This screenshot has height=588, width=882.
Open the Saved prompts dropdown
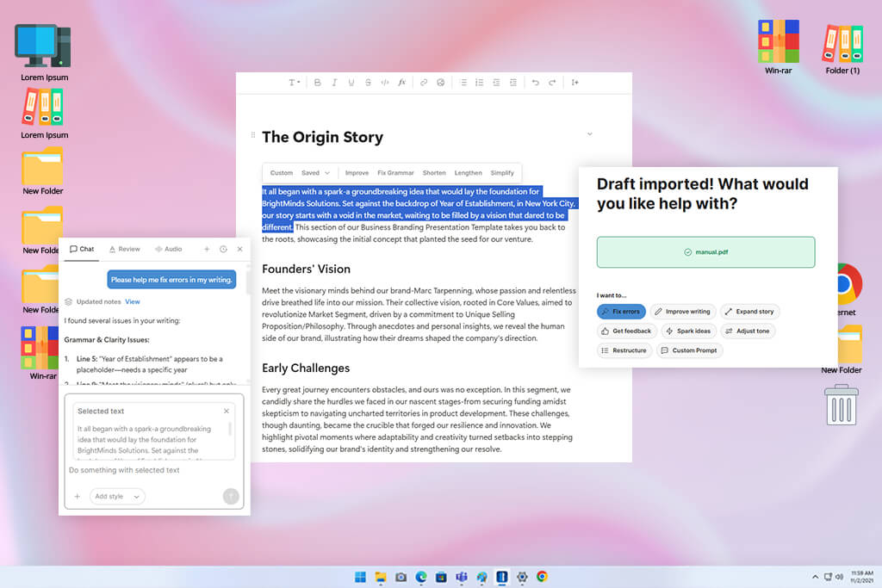[x=315, y=173]
